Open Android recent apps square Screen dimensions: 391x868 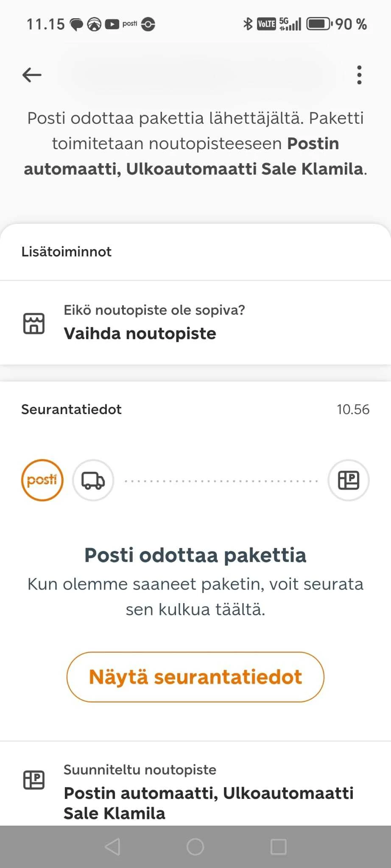coord(278,847)
